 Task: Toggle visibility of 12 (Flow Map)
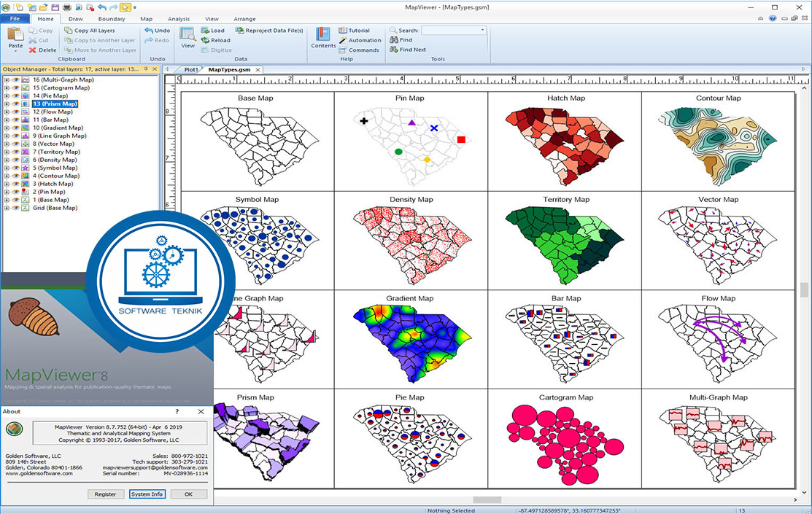[15, 112]
